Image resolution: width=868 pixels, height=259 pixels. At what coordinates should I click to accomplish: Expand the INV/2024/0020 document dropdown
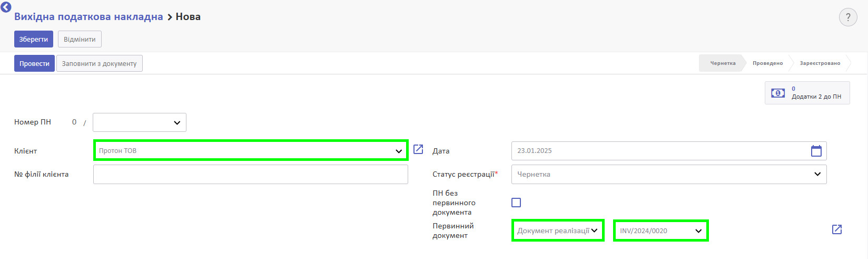tap(660, 231)
